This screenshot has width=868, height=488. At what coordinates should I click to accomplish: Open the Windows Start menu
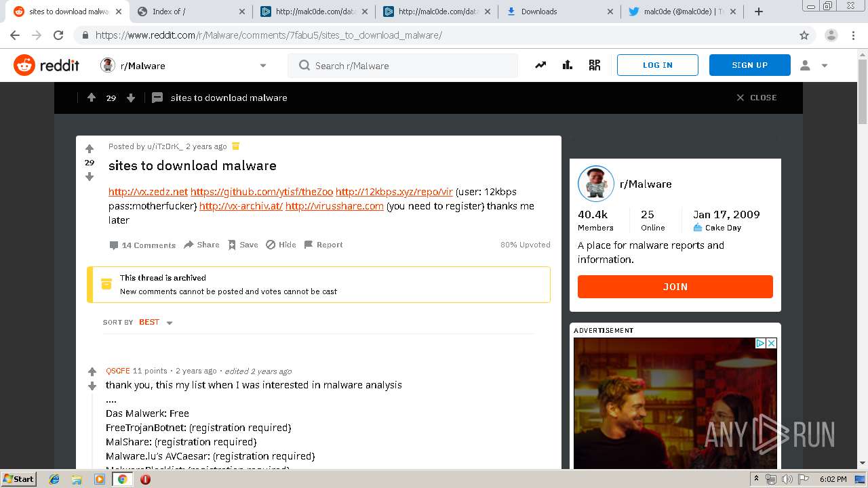[19, 479]
